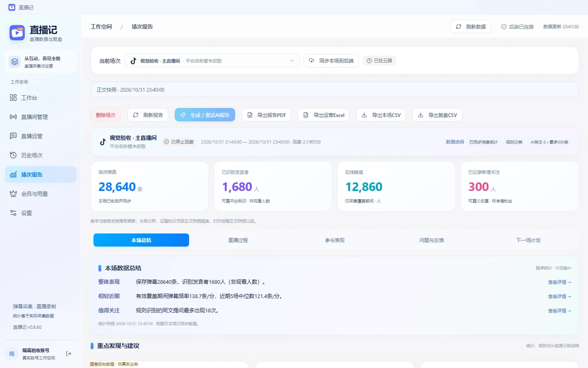Open 会员与用量 crown item
The height and width of the screenshot is (368, 588).
pos(40,194)
